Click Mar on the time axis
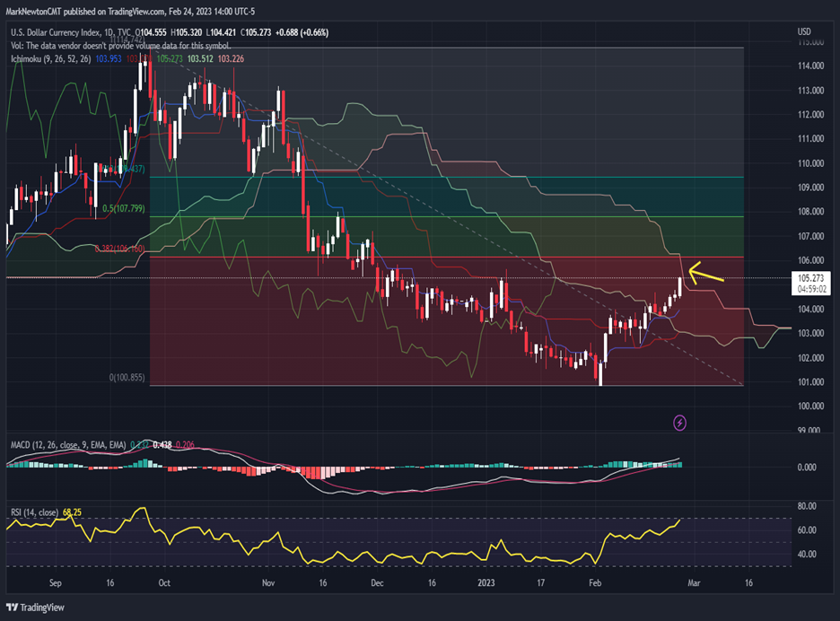This screenshot has width=840, height=621. pos(693,582)
